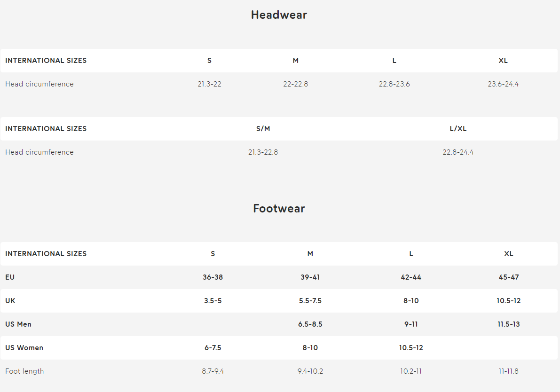560x392 pixels.
Task: Click the UK row label
Action: point(10,301)
